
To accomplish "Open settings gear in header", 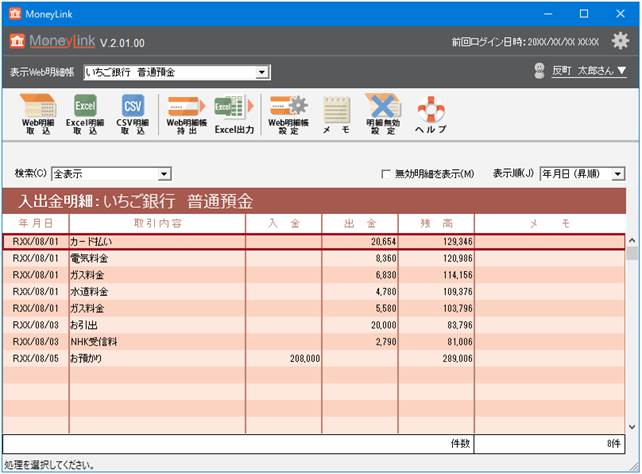I will point(620,41).
